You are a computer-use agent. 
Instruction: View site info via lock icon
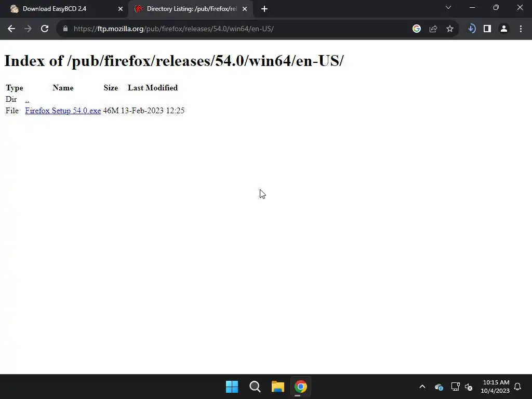coord(65,29)
